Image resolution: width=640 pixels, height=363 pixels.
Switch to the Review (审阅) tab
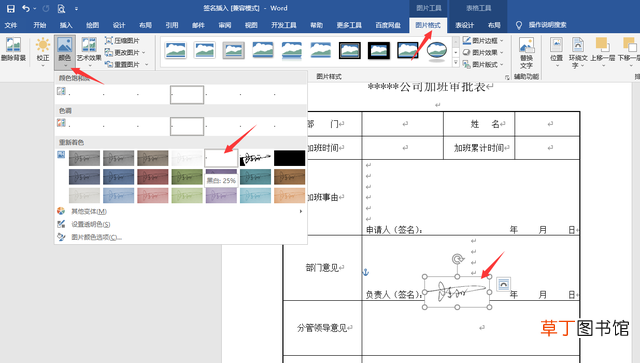[224, 25]
